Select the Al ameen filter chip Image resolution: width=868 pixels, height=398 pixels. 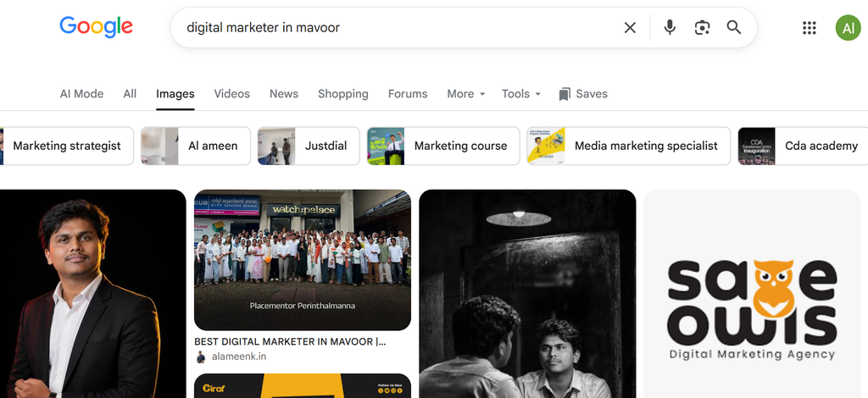(x=196, y=146)
